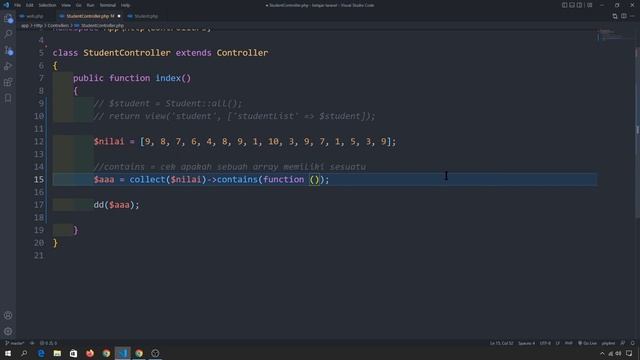Open Accounts menu at bottom of activity bar
This screenshot has height=360, width=640.
8,316
